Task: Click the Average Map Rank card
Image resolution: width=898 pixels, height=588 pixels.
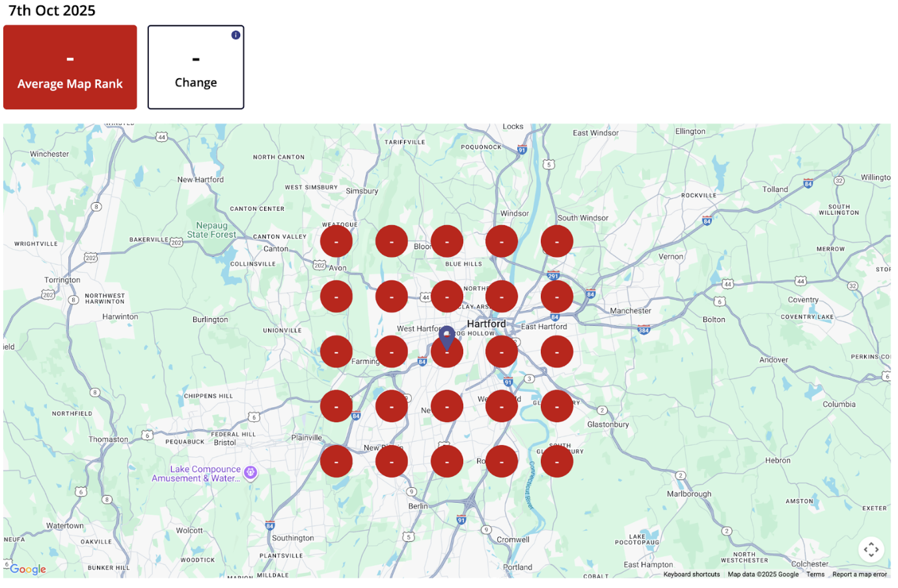Action: (70, 67)
